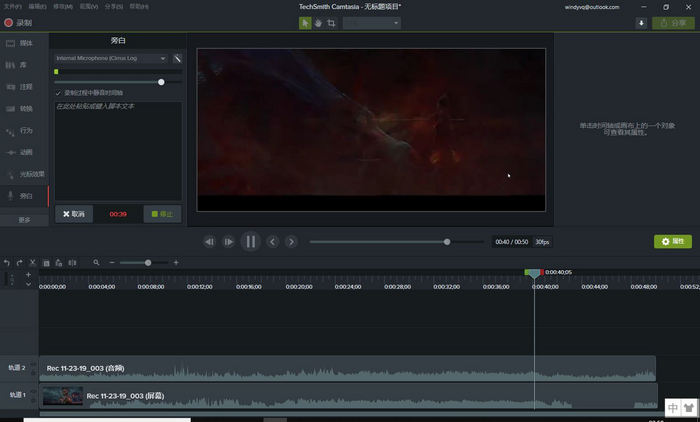Click the More button in the sidebar
The image size is (700, 422).
pyautogui.click(x=24, y=220)
